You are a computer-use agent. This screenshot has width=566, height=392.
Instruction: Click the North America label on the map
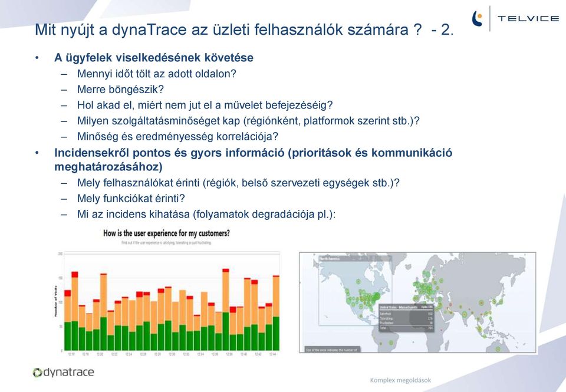(x=329, y=259)
